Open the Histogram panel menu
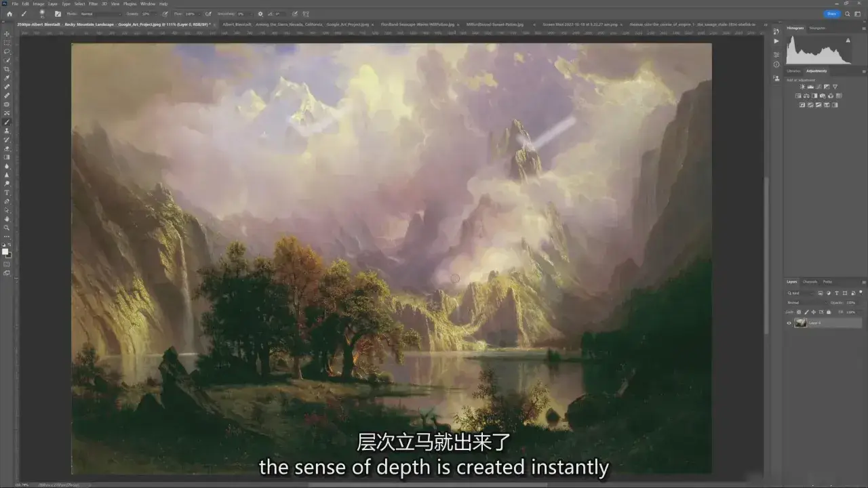The width and height of the screenshot is (868, 488). coord(864,28)
